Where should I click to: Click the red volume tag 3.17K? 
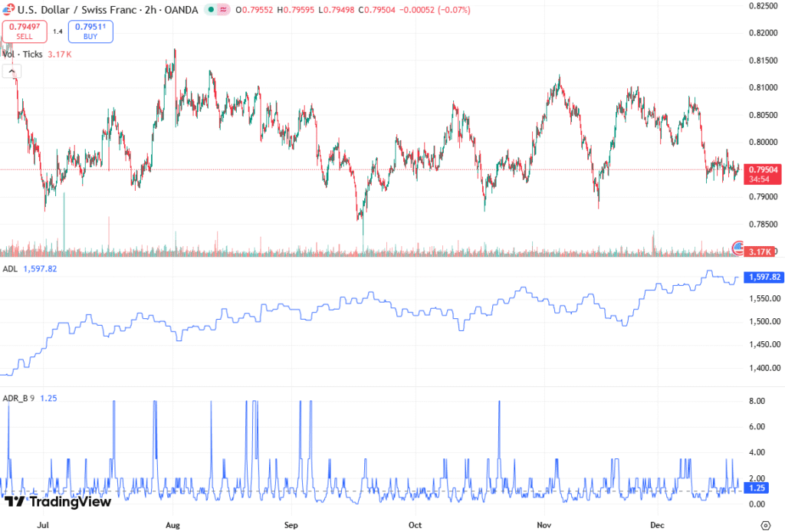pyautogui.click(x=764, y=251)
